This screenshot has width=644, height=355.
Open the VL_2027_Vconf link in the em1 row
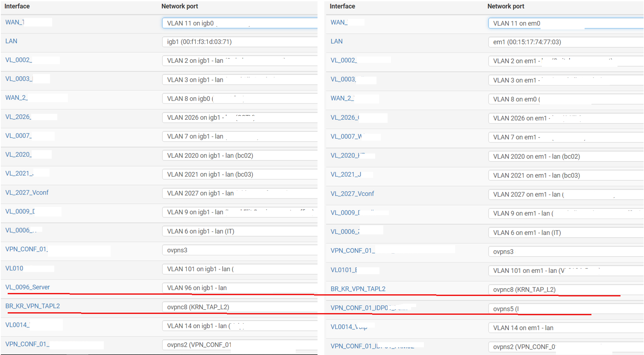click(x=352, y=193)
